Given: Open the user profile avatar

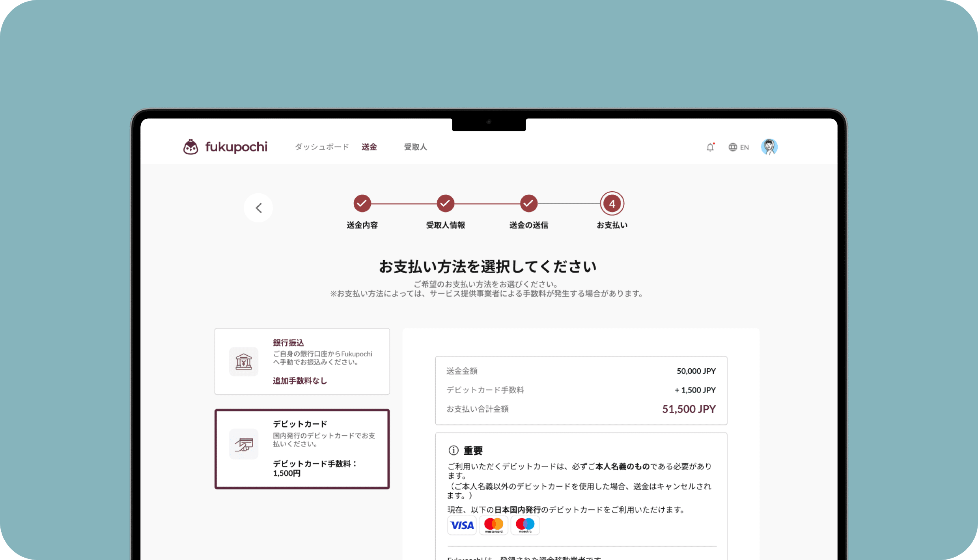Looking at the screenshot, I should pos(769,147).
